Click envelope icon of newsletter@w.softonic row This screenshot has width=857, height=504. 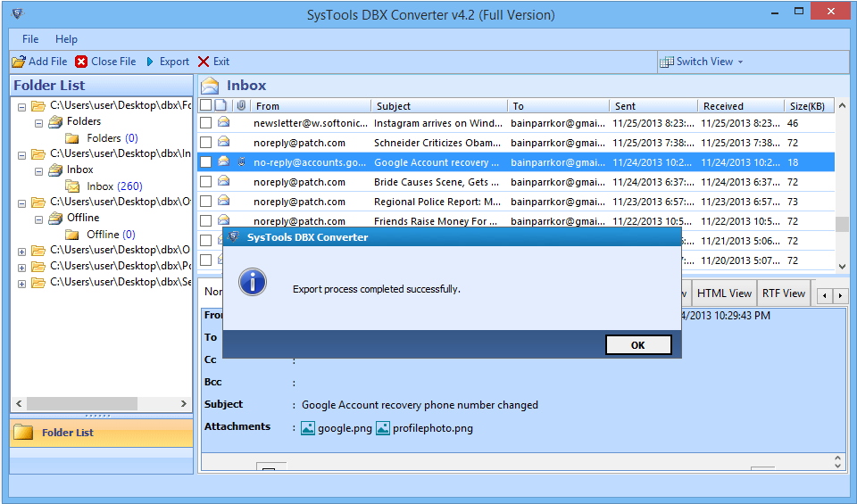pyautogui.click(x=223, y=122)
